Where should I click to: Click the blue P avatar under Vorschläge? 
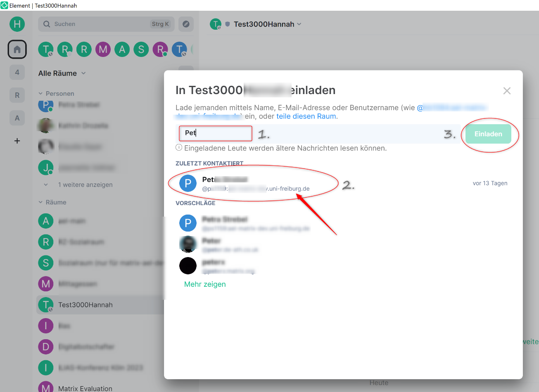(x=188, y=223)
